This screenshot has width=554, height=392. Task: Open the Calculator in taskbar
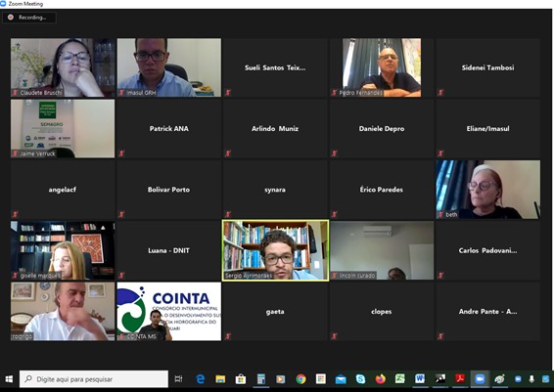click(x=260, y=379)
